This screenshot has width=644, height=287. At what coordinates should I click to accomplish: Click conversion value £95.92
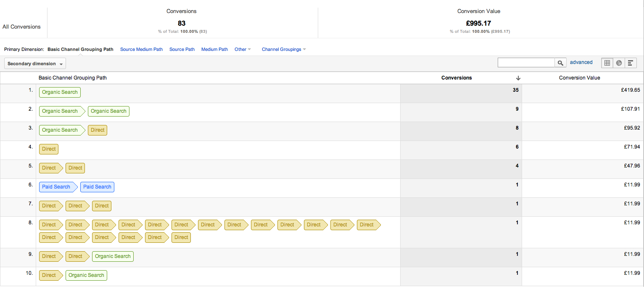click(632, 128)
